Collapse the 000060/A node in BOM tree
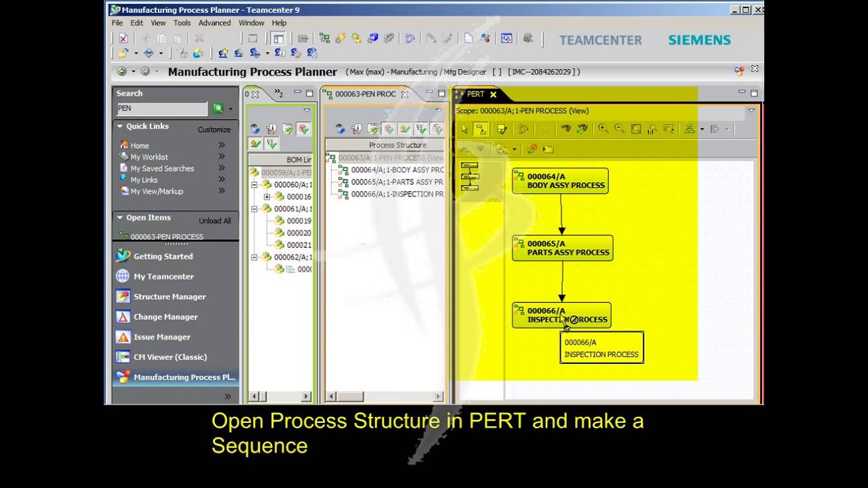This screenshot has width=868, height=488. [x=255, y=184]
